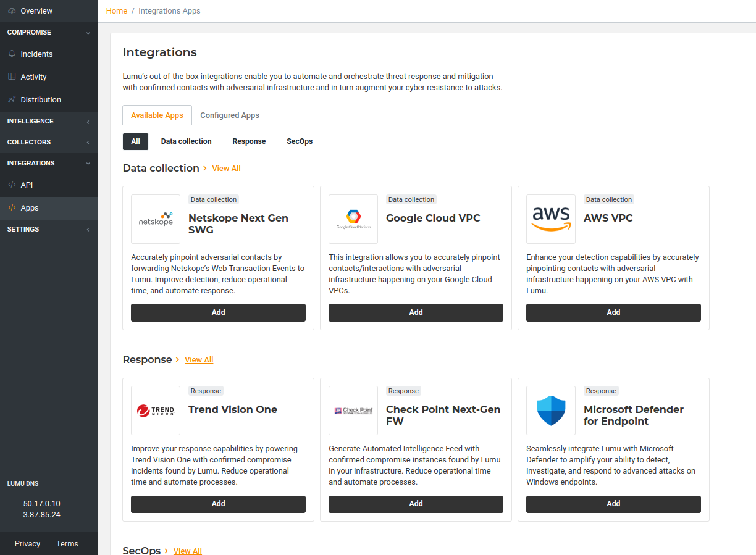756x555 pixels.
Task: Click the Google Cloud Platform logo
Action: (x=353, y=219)
